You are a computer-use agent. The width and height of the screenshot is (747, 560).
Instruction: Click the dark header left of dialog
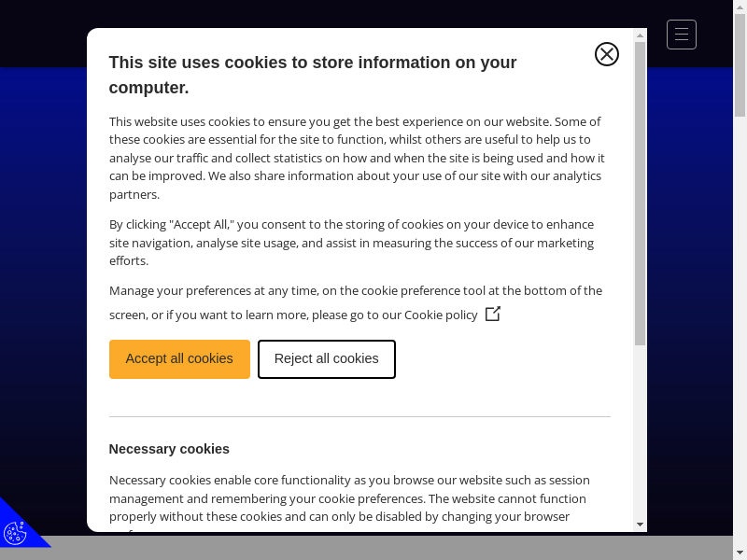[42, 33]
